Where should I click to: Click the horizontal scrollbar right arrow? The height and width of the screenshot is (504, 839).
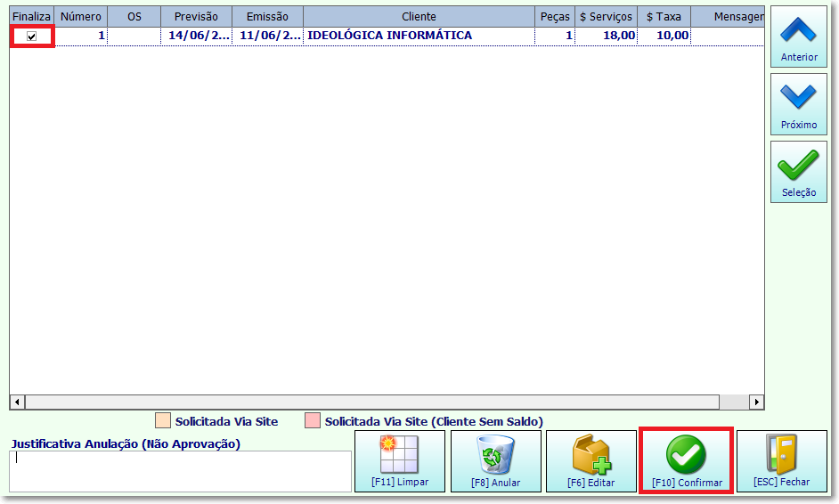tap(756, 402)
